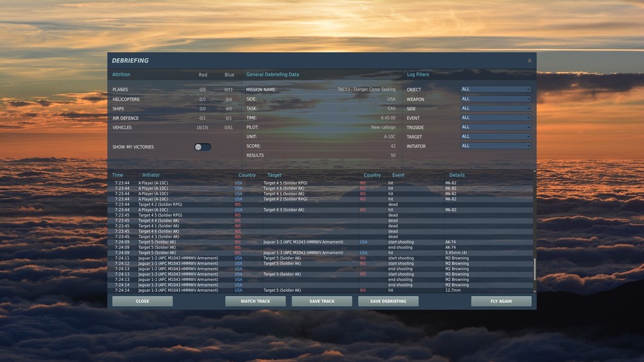Click the WATCH TRACK button
644x362 pixels.
point(255,301)
